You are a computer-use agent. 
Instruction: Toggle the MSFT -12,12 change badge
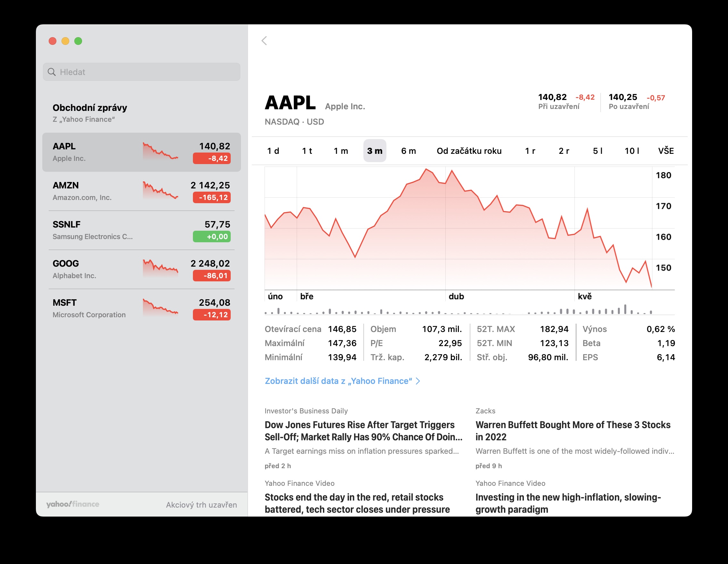(212, 315)
